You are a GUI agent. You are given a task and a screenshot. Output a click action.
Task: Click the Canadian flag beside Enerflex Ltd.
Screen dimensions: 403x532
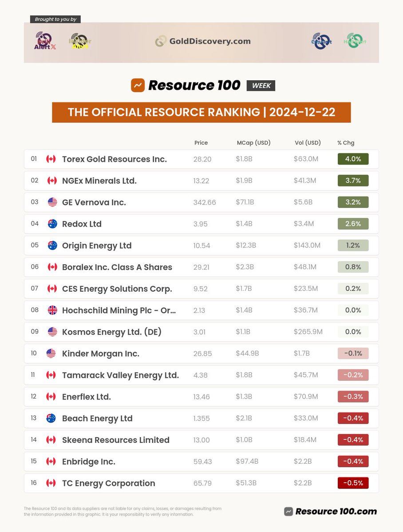pyautogui.click(x=51, y=396)
